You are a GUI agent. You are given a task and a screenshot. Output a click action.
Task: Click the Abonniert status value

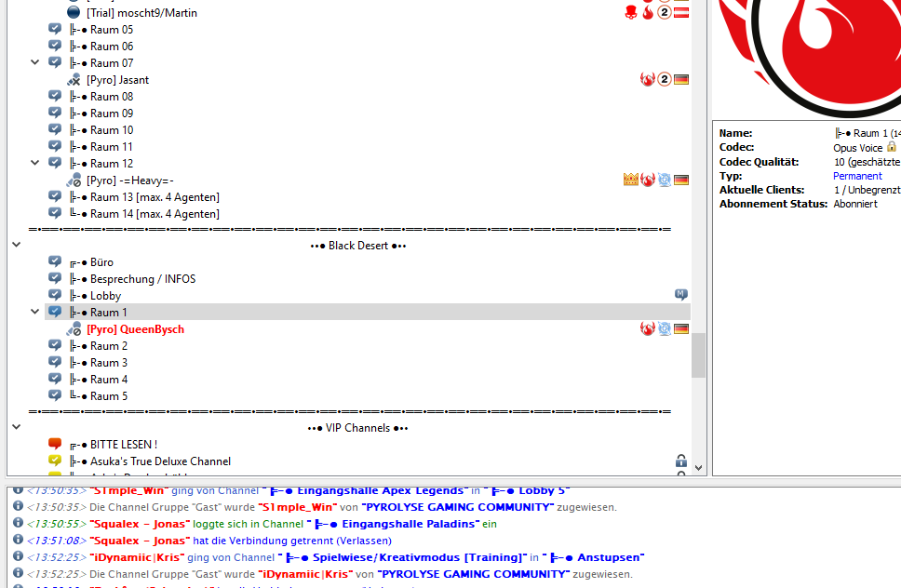tap(855, 204)
